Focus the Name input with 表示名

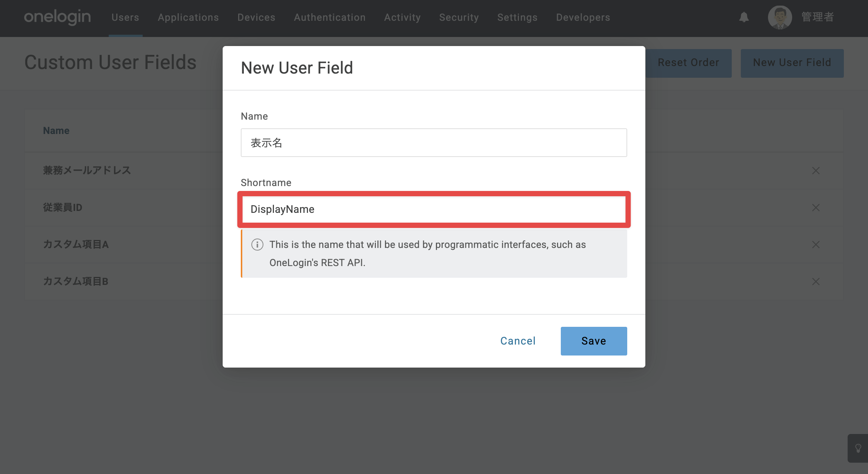434,143
